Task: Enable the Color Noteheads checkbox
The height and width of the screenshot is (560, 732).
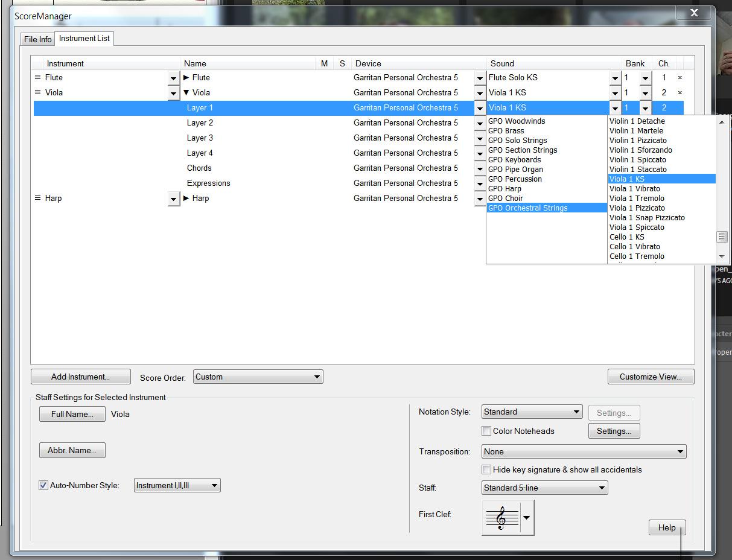Action: (486, 431)
